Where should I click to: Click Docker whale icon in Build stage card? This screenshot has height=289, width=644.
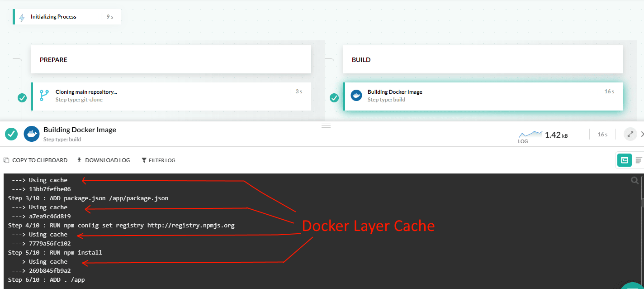pos(356,96)
